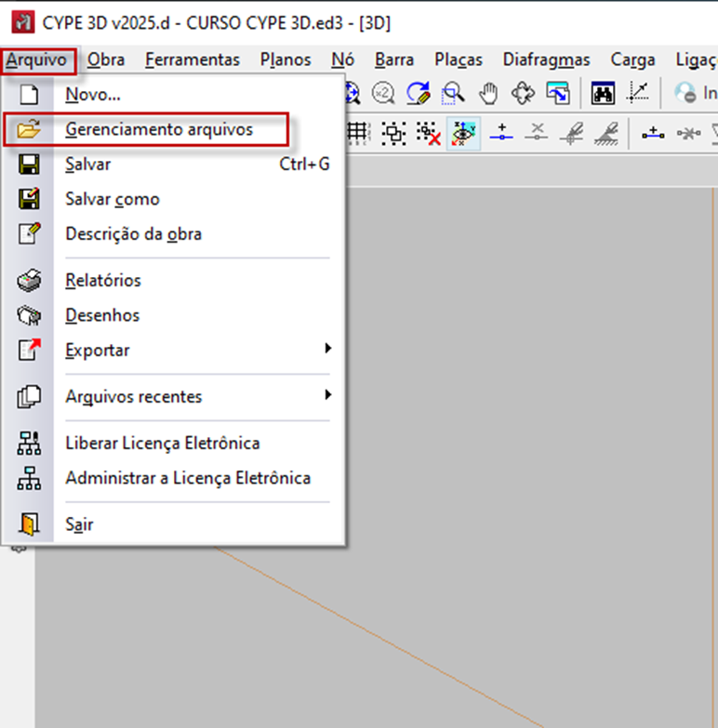This screenshot has width=718, height=728.
Task: Click the floppy disk icon beside Salvar
Action: 29,165
